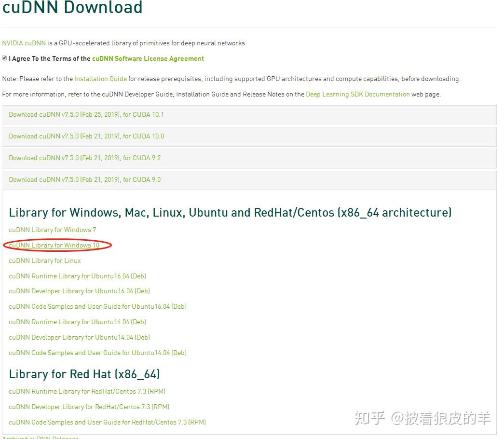Open the NVIDIA cuDNN link
The width and height of the screenshot is (504, 439).
23,43
